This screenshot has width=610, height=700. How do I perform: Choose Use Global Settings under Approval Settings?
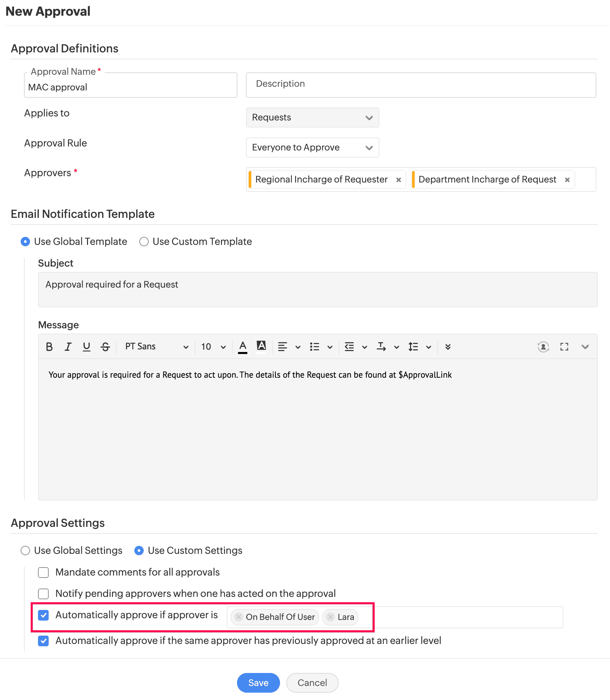tap(25, 551)
